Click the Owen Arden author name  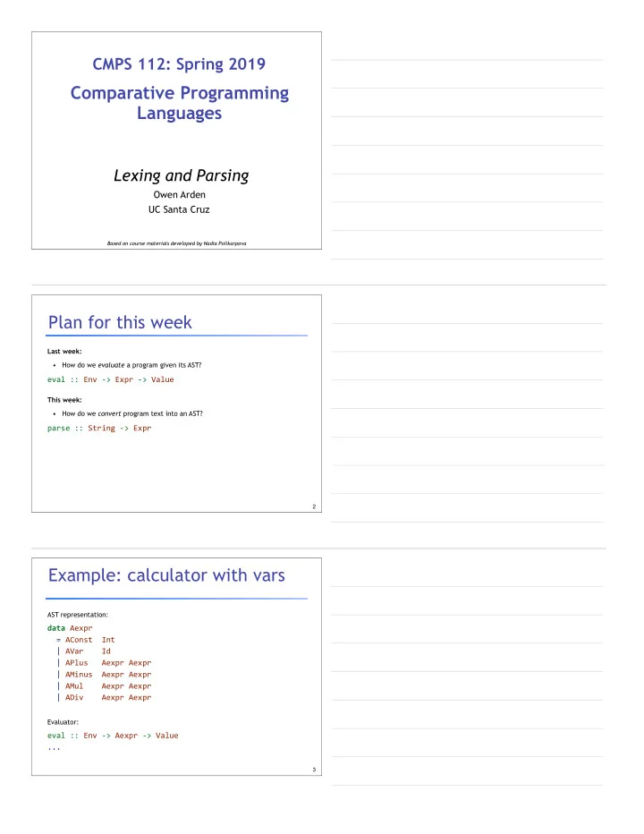tap(179, 195)
